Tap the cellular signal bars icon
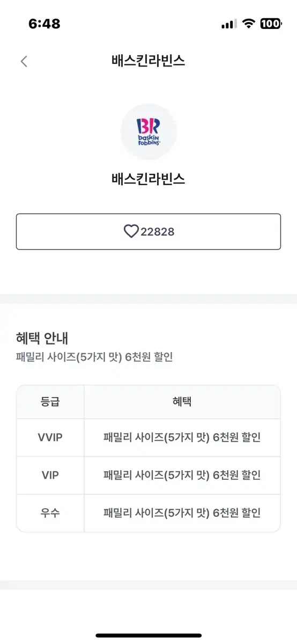The image size is (297, 644). tap(229, 24)
